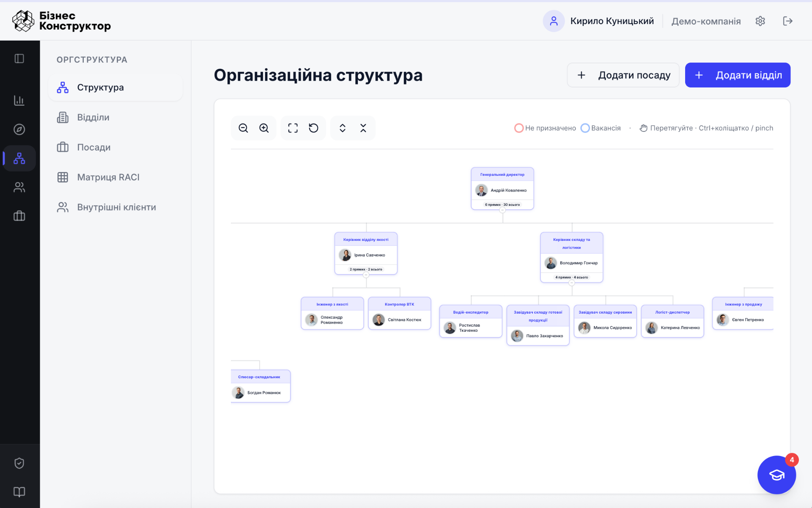This screenshot has height=508, width=812.
Task: Open Посади menu item
Action: 115,147
